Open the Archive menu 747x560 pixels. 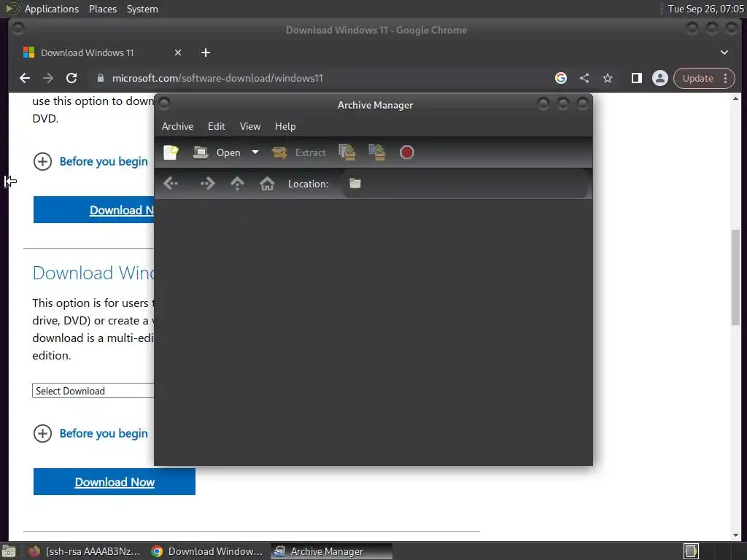(177, 126)
